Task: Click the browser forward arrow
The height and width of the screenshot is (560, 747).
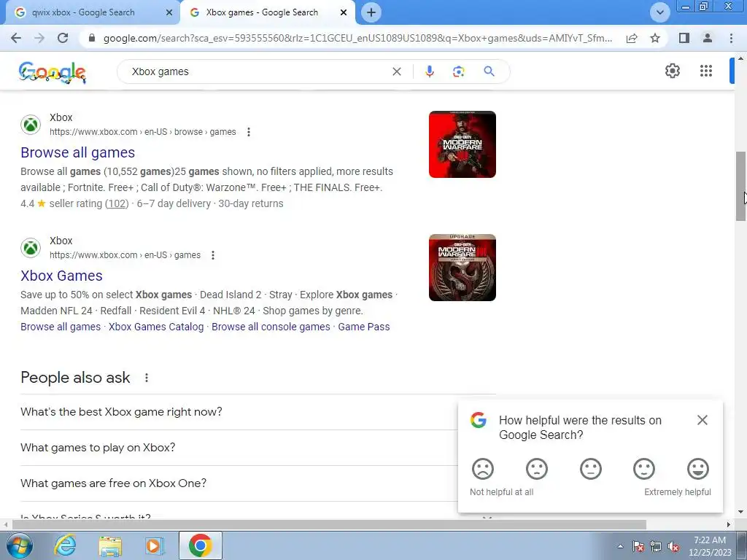Action: (x=39, y=38)
